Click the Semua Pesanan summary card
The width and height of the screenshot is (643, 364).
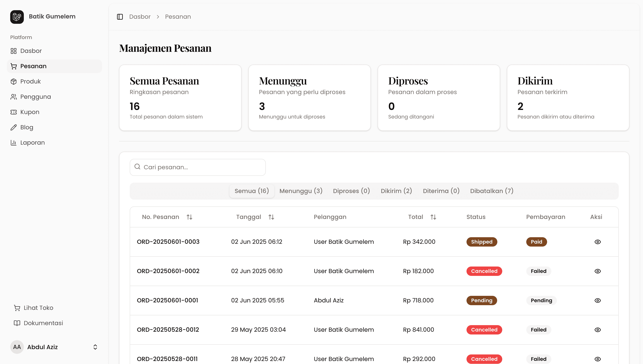[180, 98]
